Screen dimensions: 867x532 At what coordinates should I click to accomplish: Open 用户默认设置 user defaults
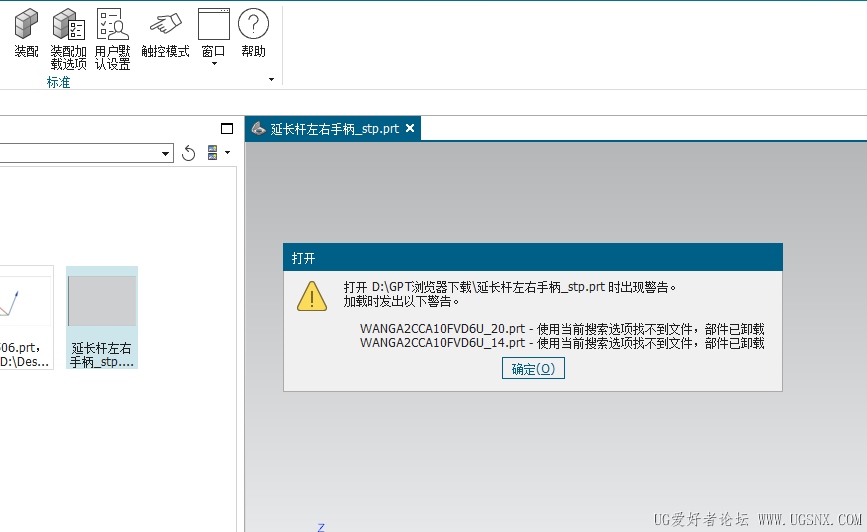(x=112, y=39)
